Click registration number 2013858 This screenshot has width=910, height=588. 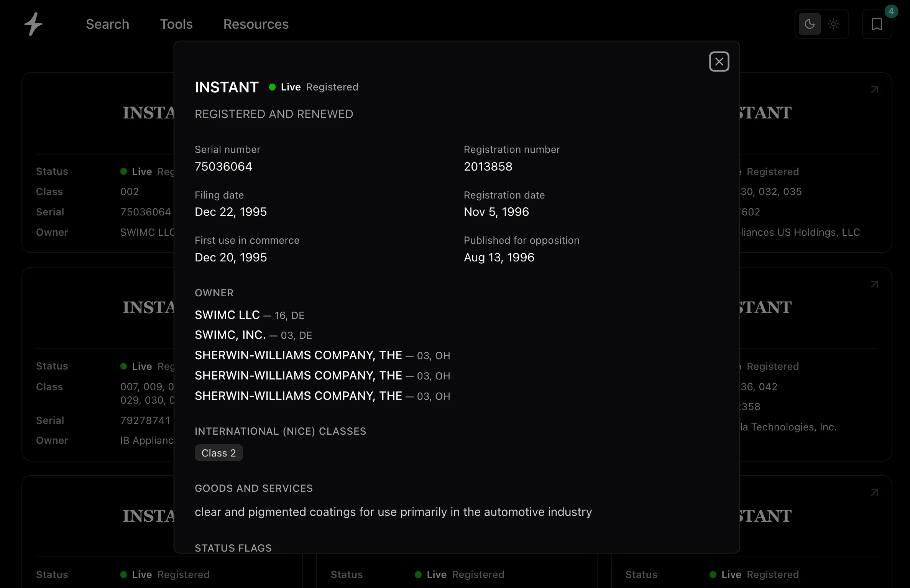(x=488, y=166)
